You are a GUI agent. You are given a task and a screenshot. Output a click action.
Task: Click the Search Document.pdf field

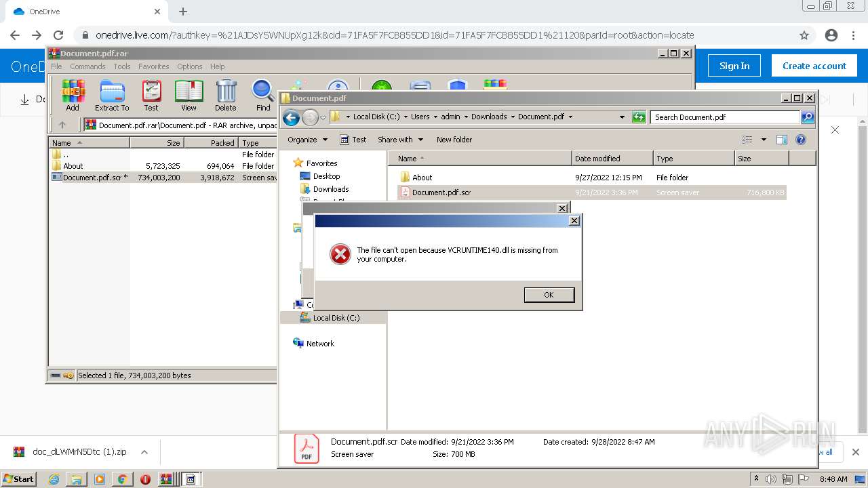[x=725, y=117]
